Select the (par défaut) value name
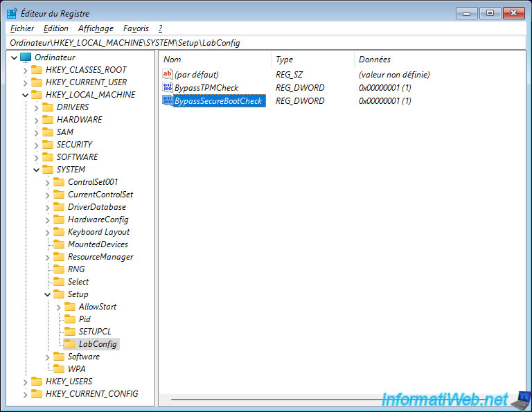The height and width of the screenshot is (412, 532). pos(197,75)
